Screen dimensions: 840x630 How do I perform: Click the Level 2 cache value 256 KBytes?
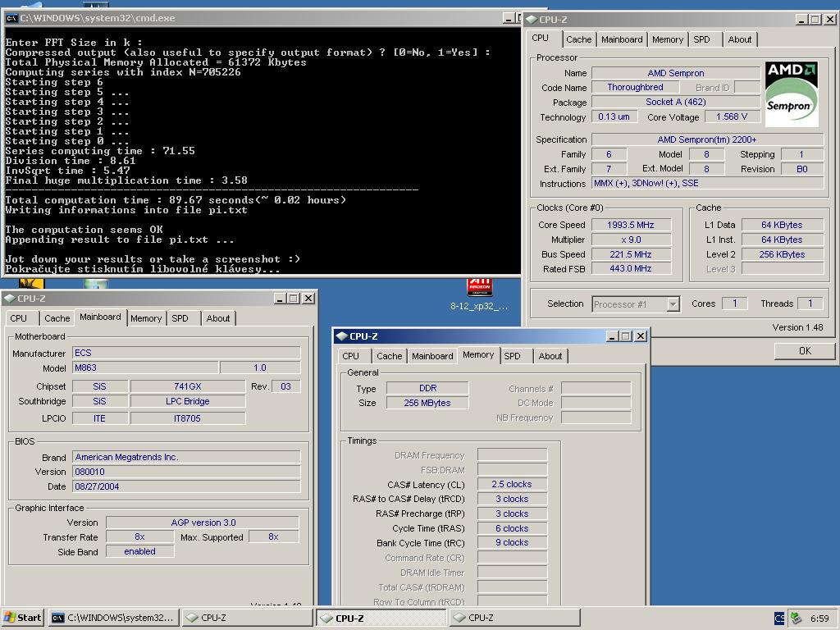[x=782, y=254]
